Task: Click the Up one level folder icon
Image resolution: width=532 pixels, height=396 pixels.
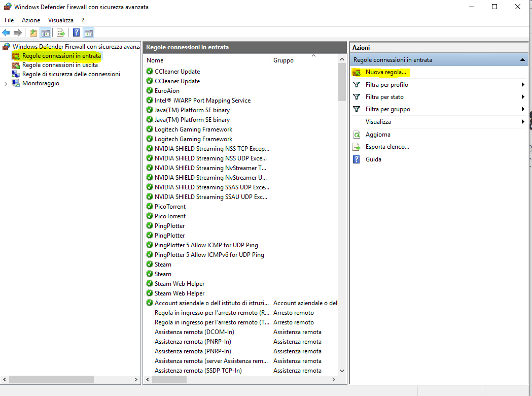Action: (x=33, y=33)
